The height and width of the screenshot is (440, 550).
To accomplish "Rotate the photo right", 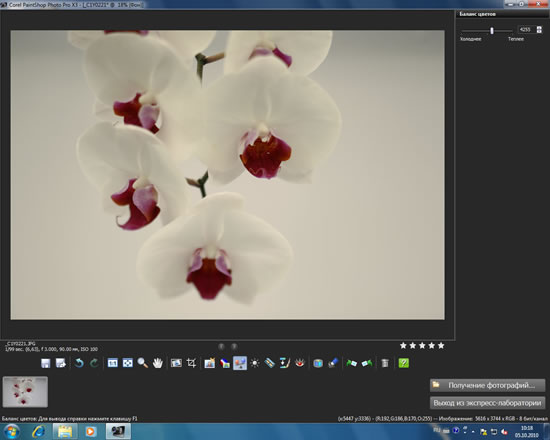I will point(367,363).
